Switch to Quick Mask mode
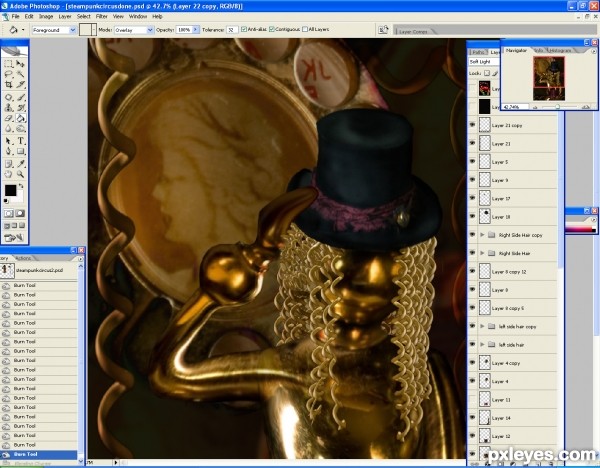This screenshot has height=468, width=600. point(20,214)
